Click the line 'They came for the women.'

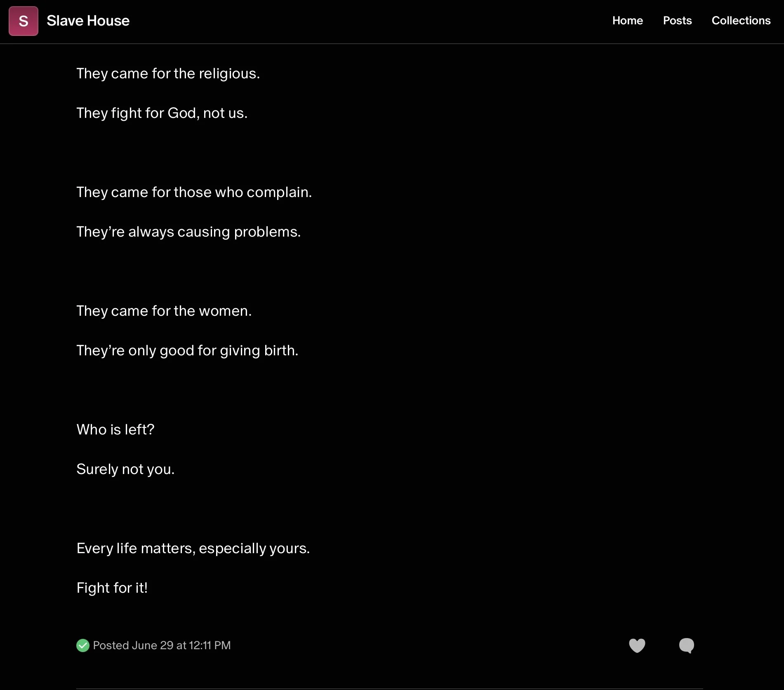pyautogui.click(x=164, y=311)
